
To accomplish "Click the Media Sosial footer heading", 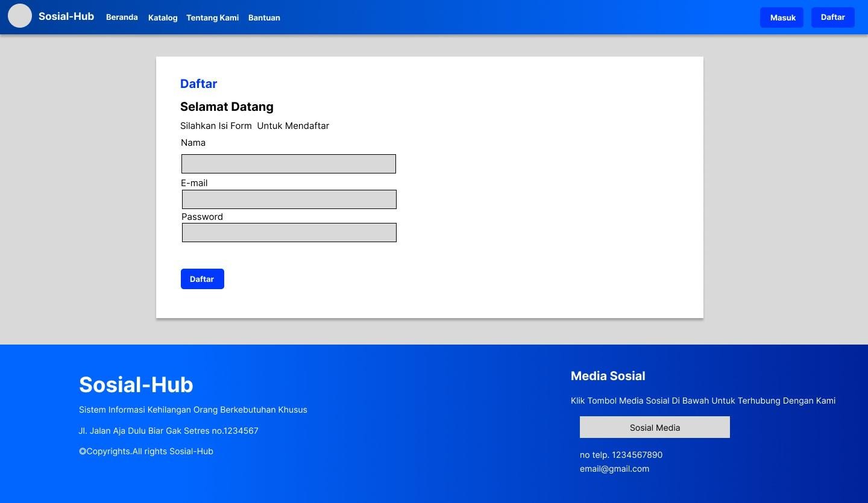I will 608,376.
